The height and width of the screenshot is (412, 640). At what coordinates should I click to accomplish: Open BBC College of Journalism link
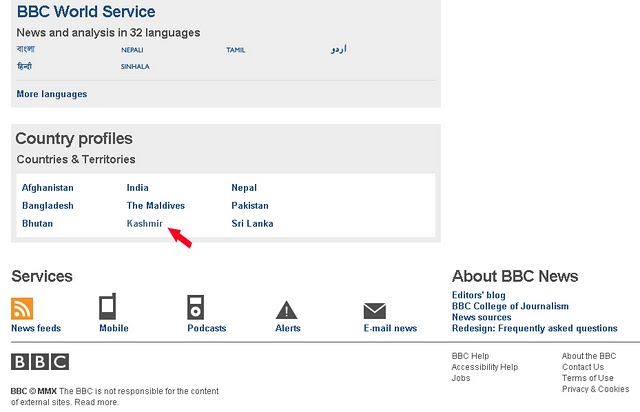510,306
